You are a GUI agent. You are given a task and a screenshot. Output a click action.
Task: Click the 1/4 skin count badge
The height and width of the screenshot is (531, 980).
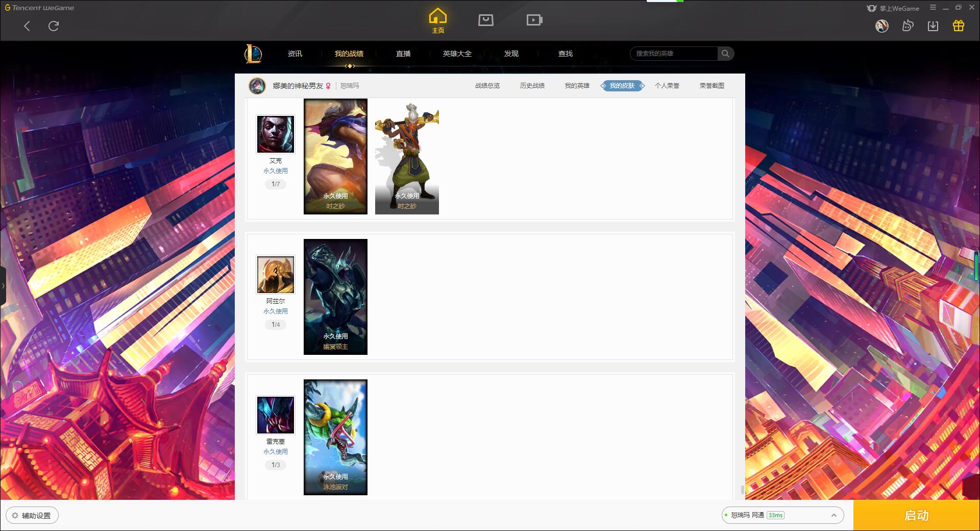[276, 325]
